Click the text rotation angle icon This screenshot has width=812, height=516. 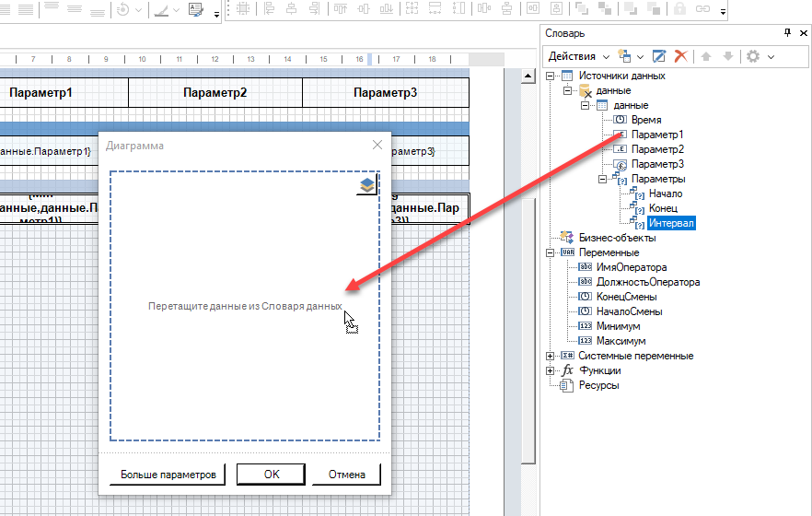click(123, 9)
